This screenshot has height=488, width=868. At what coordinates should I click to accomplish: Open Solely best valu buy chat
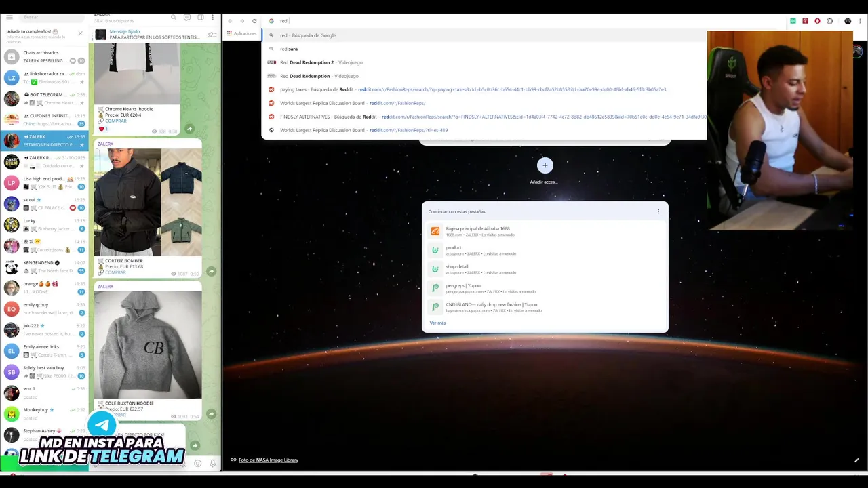coord(44,371)
